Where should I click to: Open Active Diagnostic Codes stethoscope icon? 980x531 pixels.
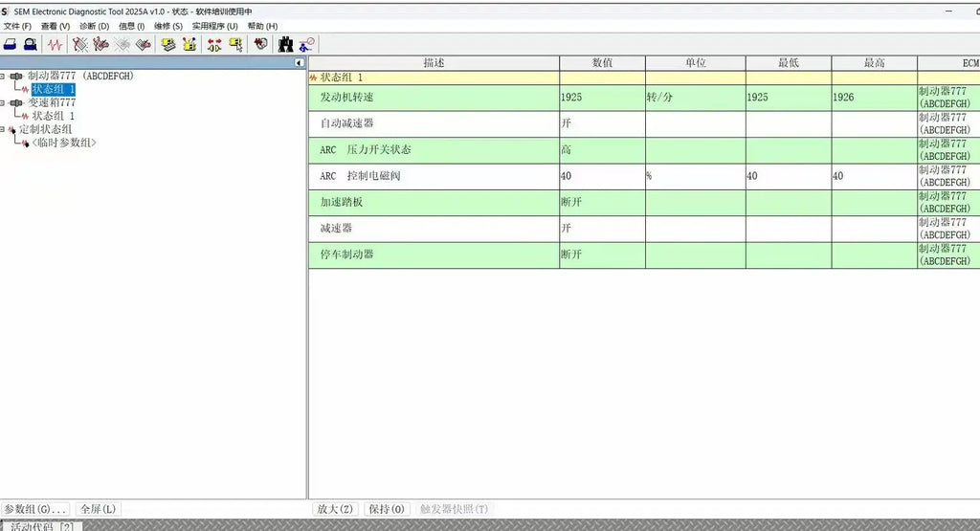pyautogui.click(x=79, y=44)
